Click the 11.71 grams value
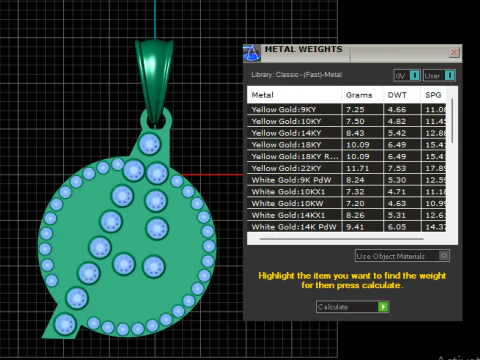 [x=358, y=168]
